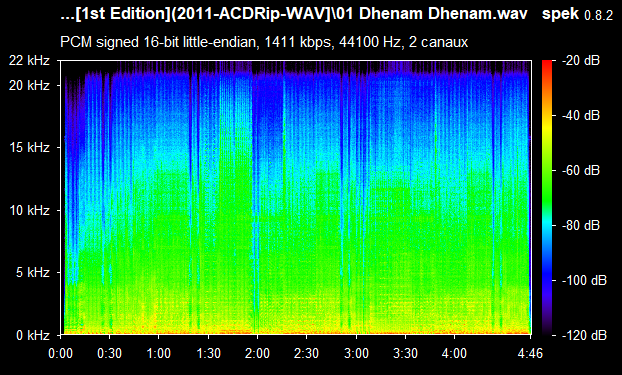Click the 22 kHz frequency axis label

click(x=30, y=61)
